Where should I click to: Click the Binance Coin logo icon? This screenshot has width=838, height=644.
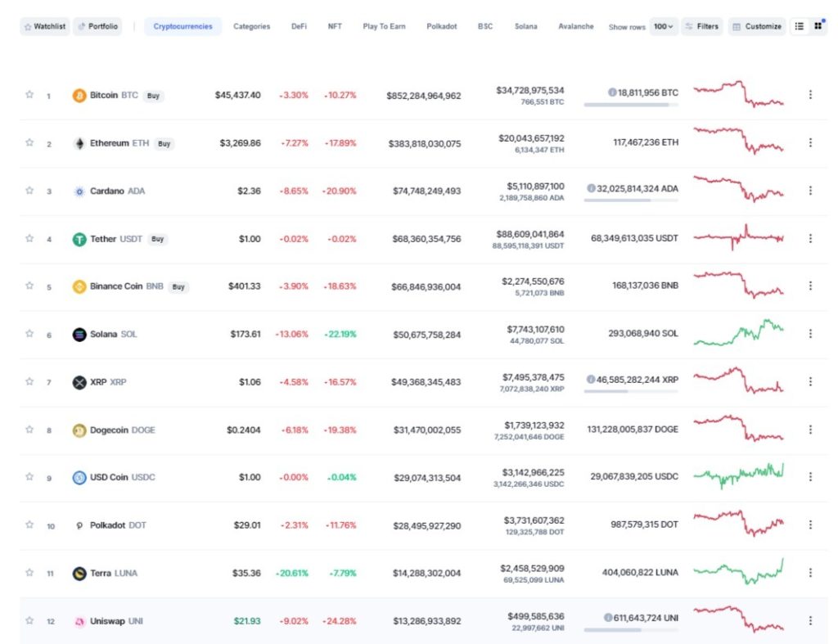[79, 286]
